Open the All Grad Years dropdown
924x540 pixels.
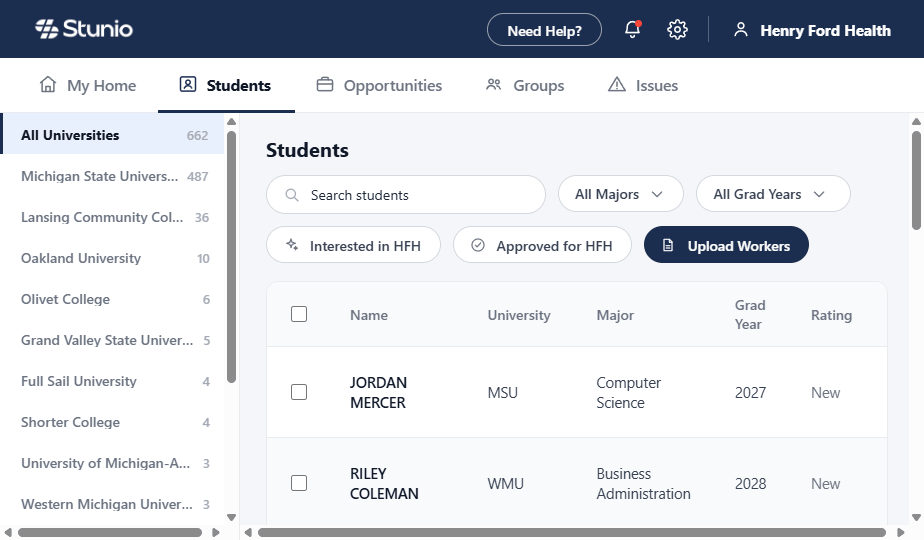773,194
